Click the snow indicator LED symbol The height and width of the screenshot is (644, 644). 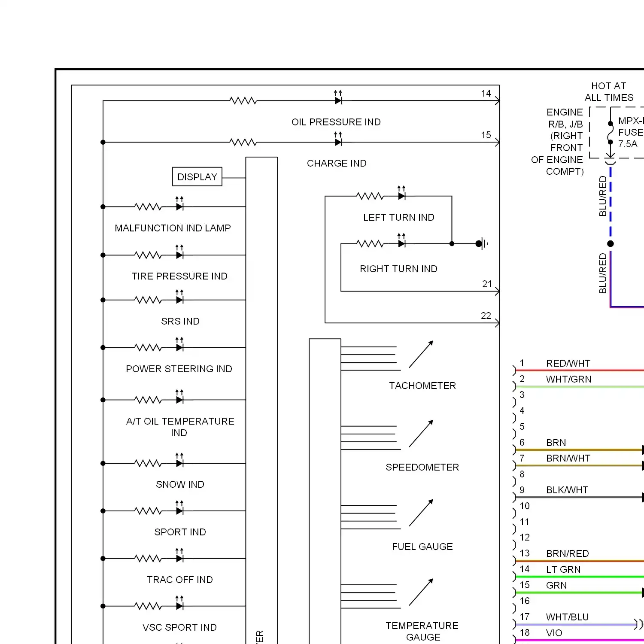(x=179, y=460)
